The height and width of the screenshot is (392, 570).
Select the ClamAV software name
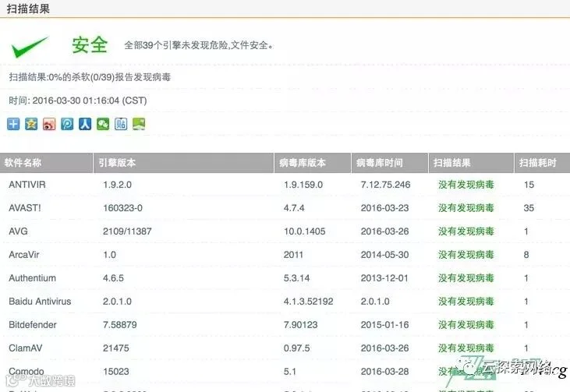(26, 348)
